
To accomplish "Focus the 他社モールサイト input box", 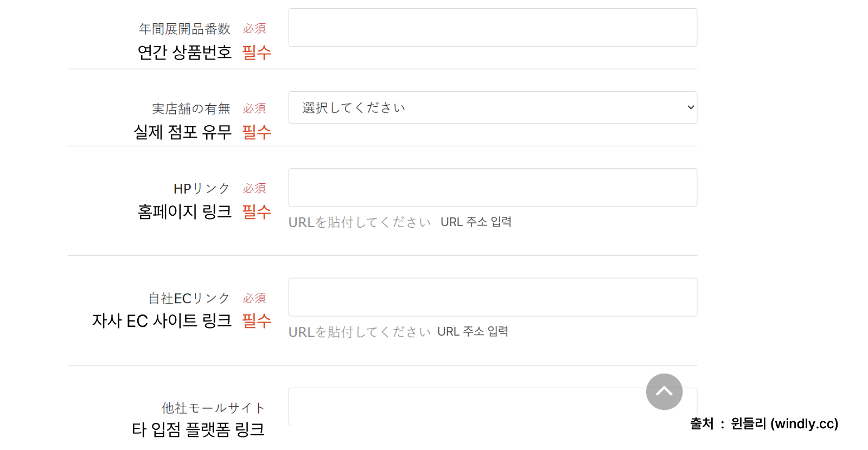I will [493, 407].
